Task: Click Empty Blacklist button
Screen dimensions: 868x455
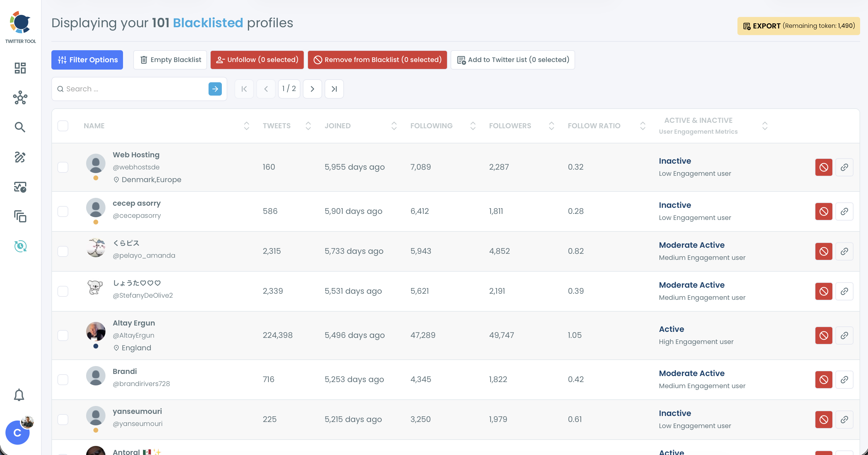Action: point(170,60)
